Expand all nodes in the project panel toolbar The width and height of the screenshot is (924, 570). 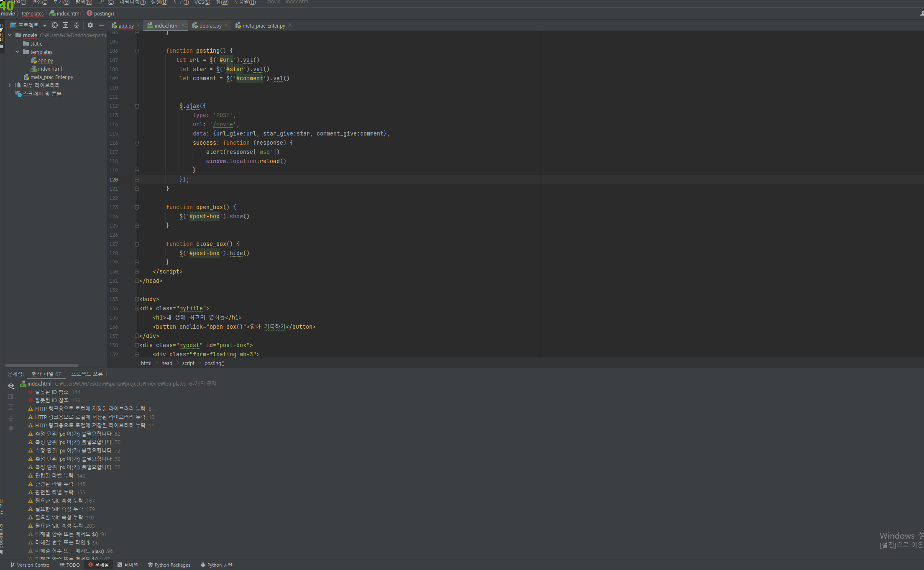coord(66,25)
